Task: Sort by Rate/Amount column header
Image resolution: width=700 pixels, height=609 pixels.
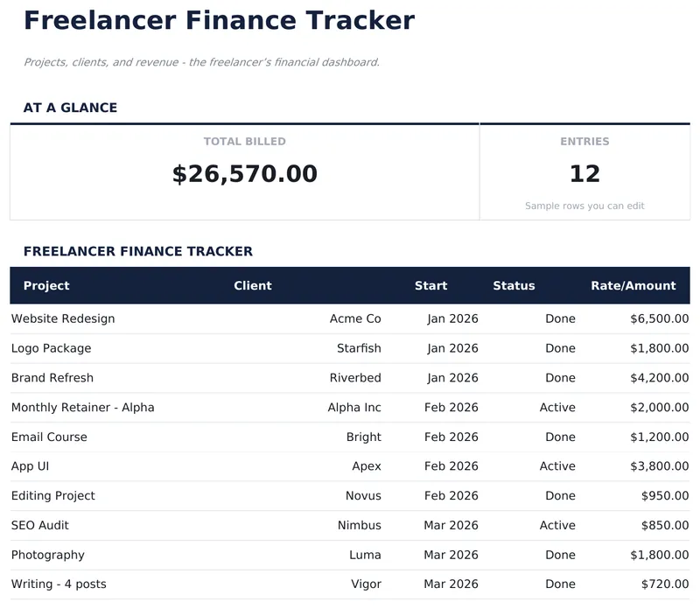Action: click(632, 286)
